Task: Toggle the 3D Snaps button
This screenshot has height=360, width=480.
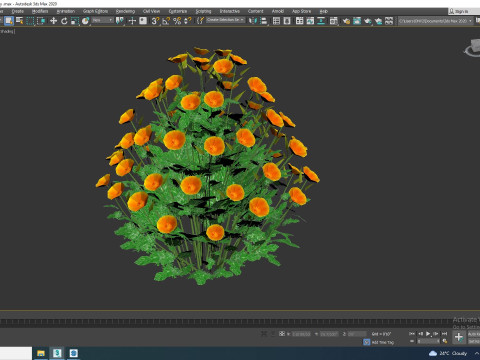Action: click(155, 21)
